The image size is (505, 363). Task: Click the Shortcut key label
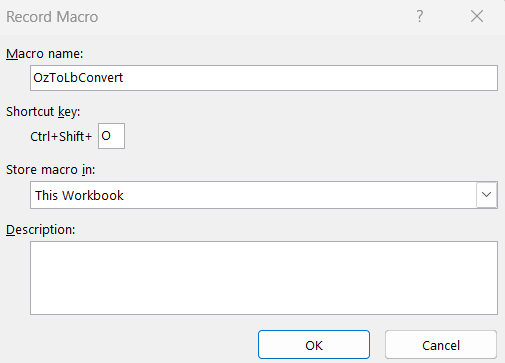[x=43, y=112]
